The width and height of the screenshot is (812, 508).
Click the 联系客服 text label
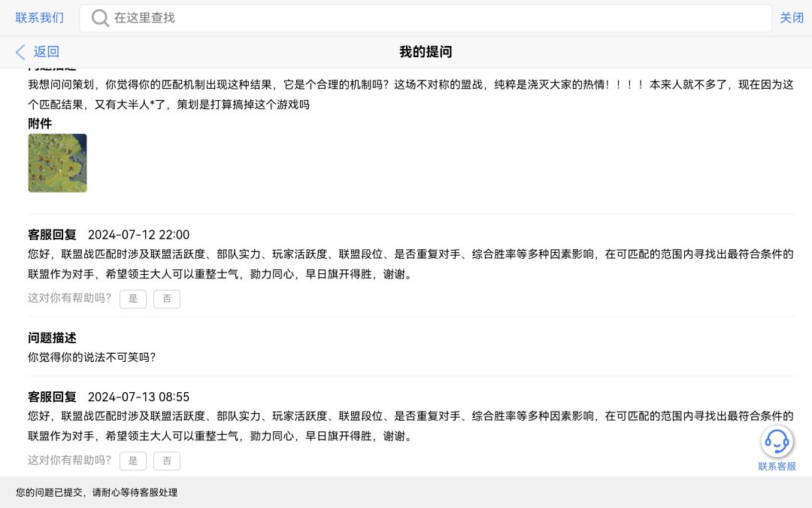click(777, 467)
